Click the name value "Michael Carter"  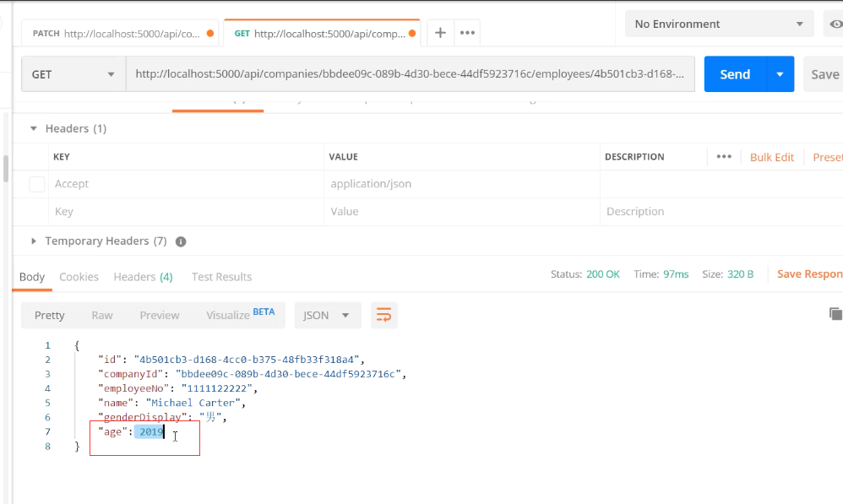193,403
